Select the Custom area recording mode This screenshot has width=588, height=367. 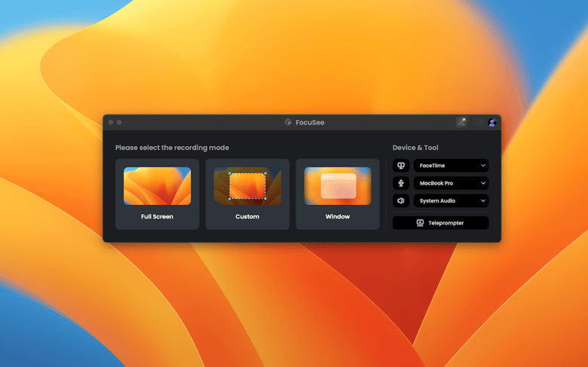(247, 194)
